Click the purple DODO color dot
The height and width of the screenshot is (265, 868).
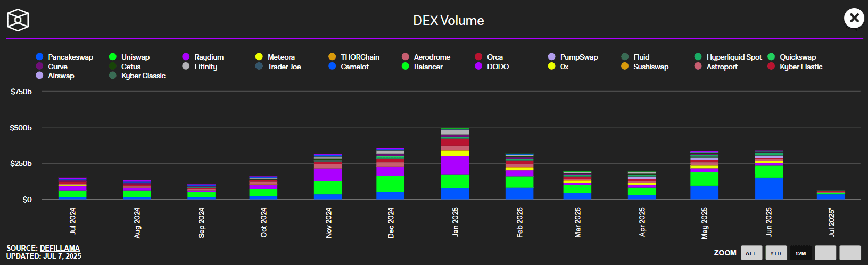[478, 67]
